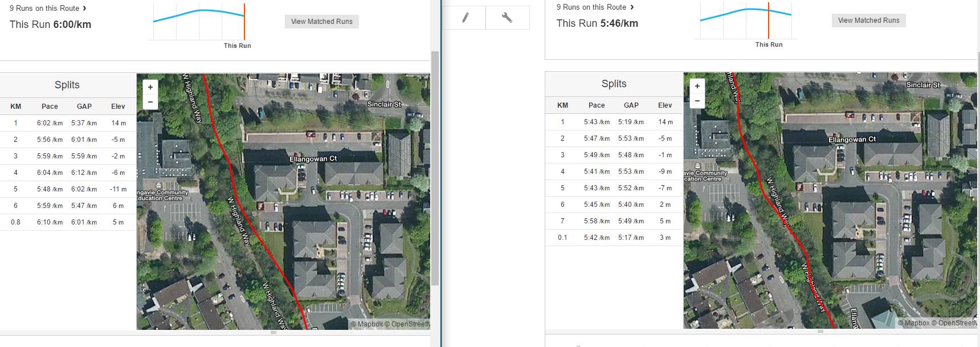Viewport: 980px width, 347px height.
Task: Click Ellangowan Ct label on right map
Action: (852, 140)
